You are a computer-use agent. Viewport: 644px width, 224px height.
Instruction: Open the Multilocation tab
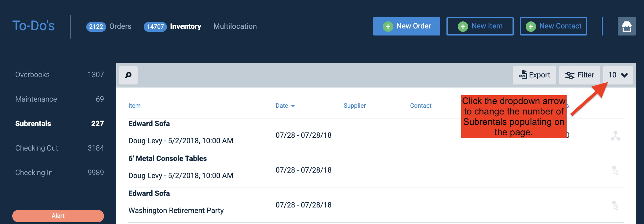point(235,26)
